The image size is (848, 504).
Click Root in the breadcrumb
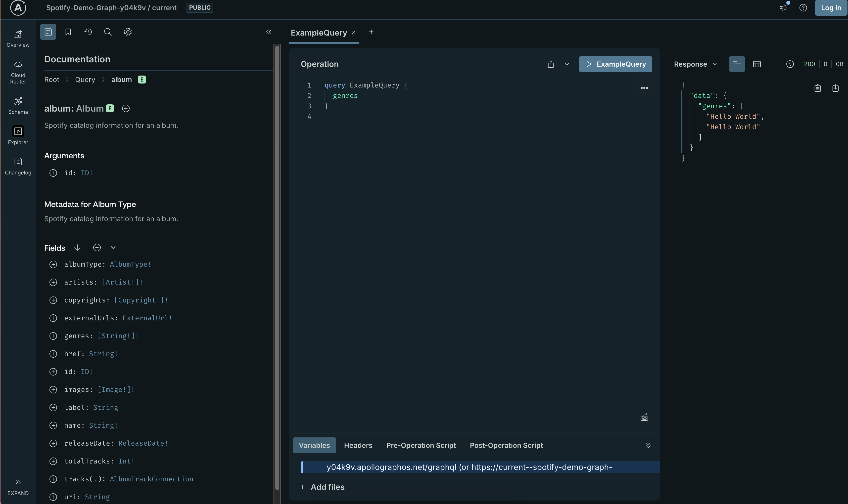(52, 80)
